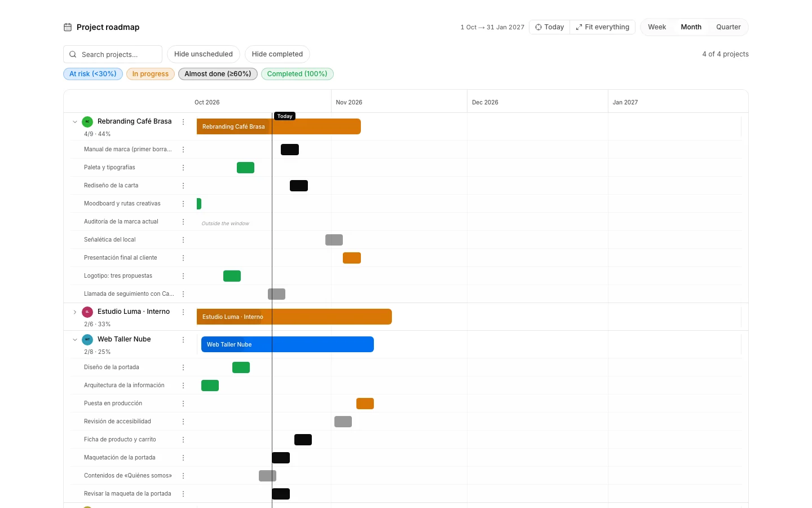This screenshot has height=508, width=812.
Task: Click the gray bar for Llamada de seguimiento
Action: coord(277,294)
